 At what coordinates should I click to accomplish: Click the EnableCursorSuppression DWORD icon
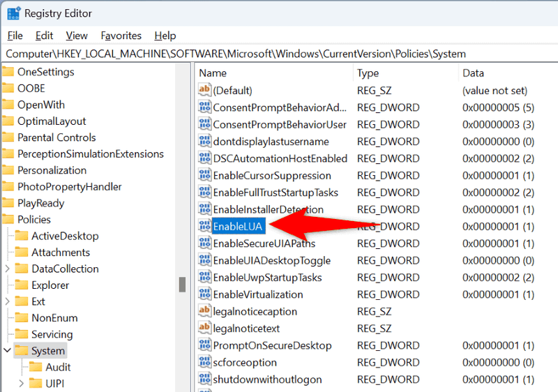point(204,175)
